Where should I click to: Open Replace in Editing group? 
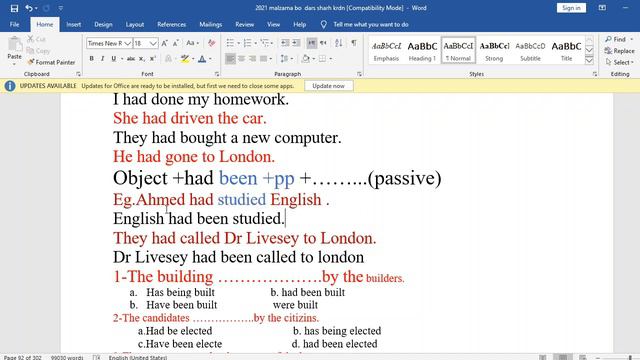(620, 51)
